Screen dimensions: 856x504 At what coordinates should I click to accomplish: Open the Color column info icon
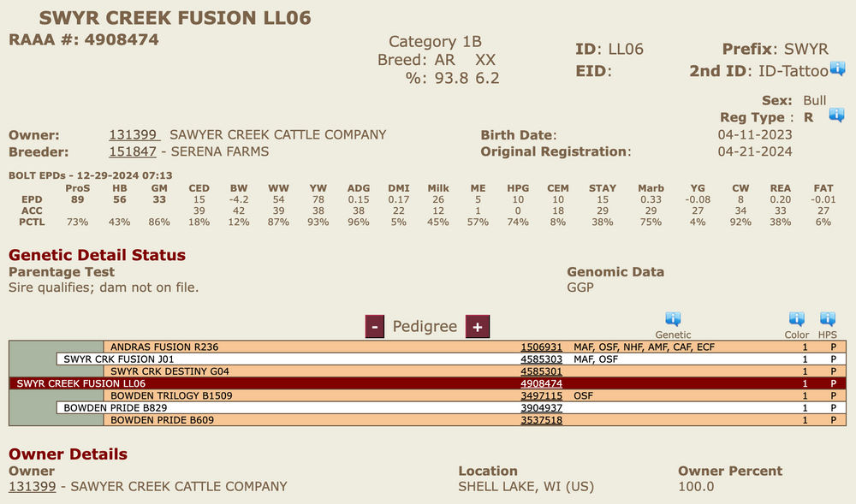(796, 320)
